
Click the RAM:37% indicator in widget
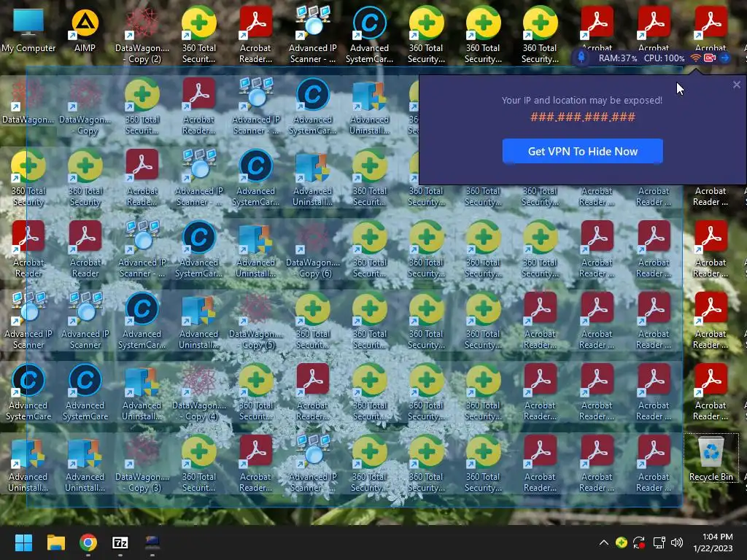point(617,58)
